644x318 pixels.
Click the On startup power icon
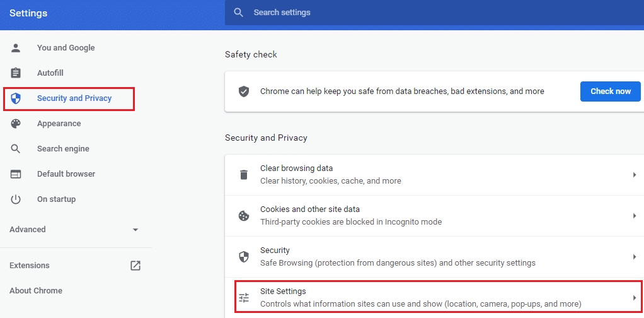(x=16, y=199)
